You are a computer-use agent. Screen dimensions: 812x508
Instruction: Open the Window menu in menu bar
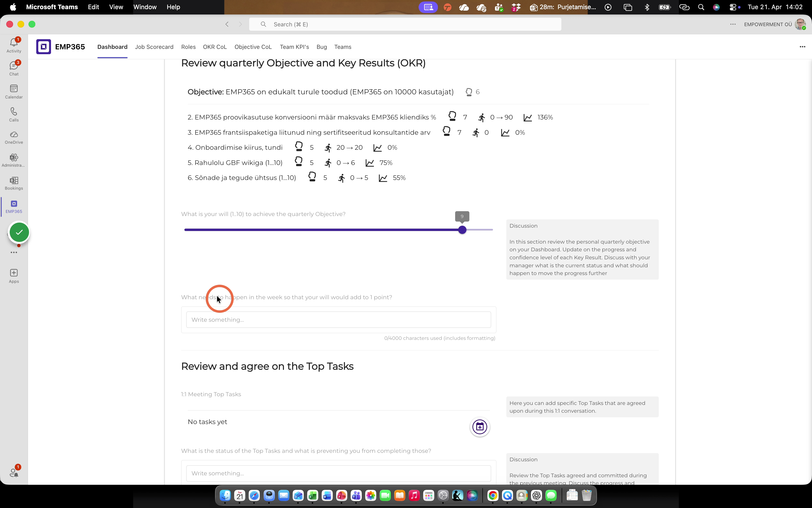[x=145, y=7]
